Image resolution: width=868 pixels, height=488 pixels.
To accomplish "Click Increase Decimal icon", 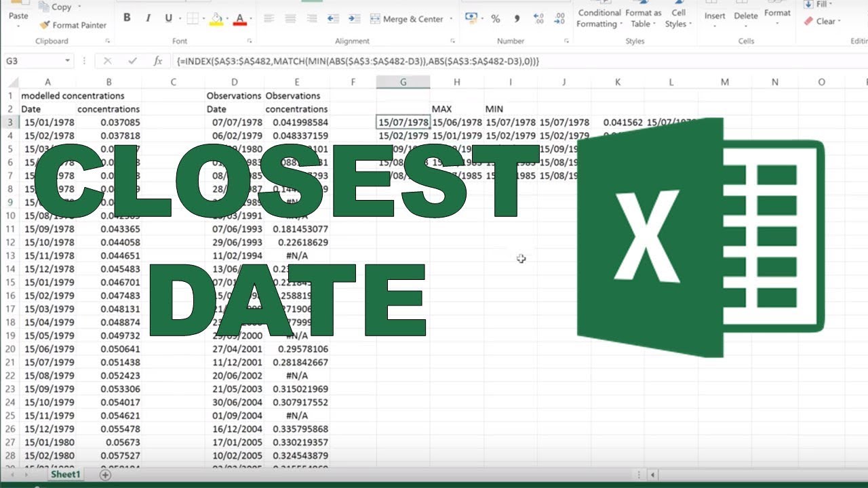I will click(539, 19).
